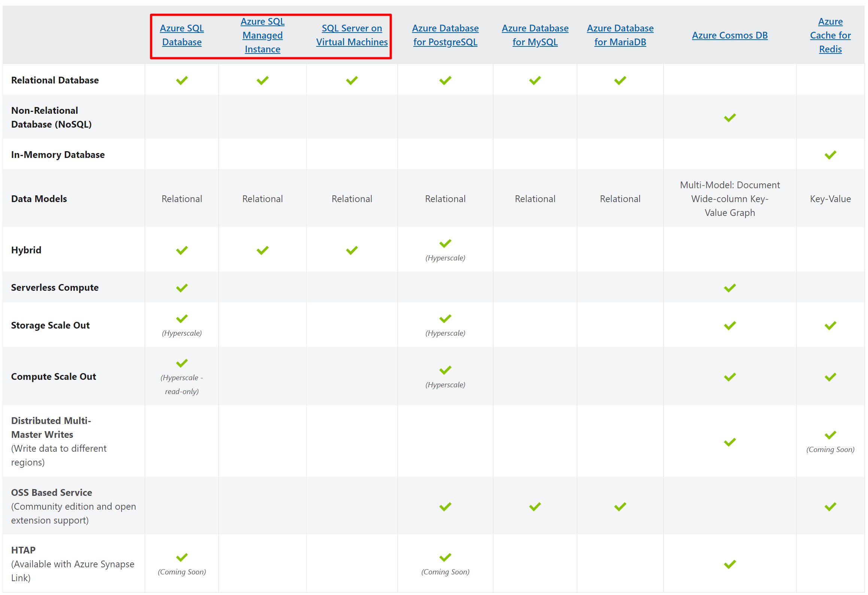
Task: Click Cosmos DB NoSQL row checkmark
Action: pyautogui.click(x=729, y=118)
